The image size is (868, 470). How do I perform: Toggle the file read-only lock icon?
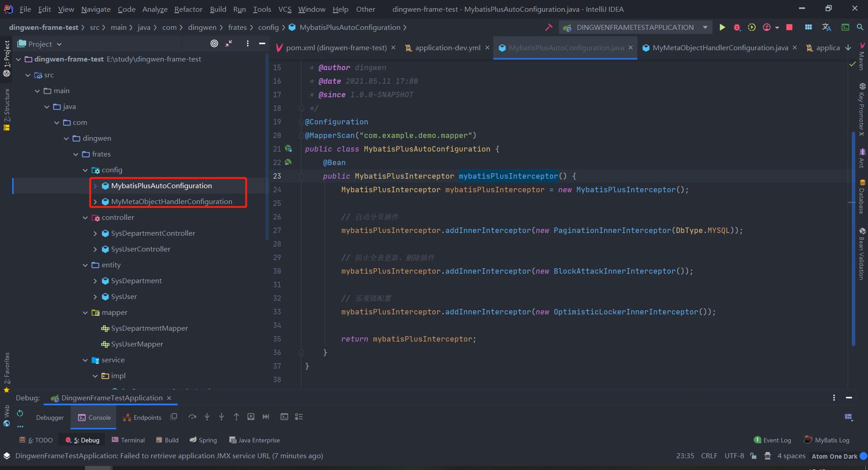pyautogui.click(x=753, y=456)
